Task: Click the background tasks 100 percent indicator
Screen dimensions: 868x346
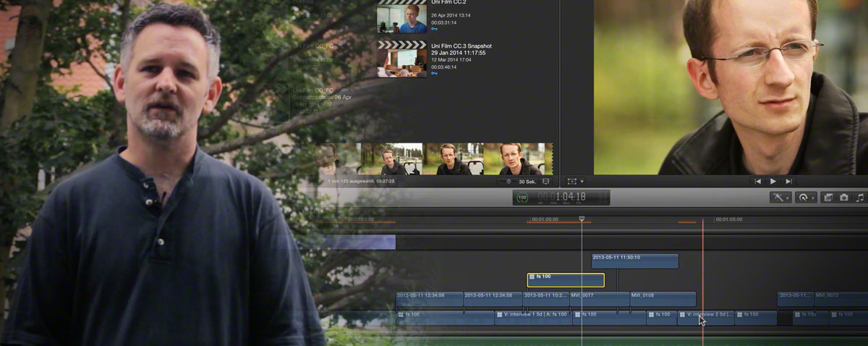Action: [522, 197]
